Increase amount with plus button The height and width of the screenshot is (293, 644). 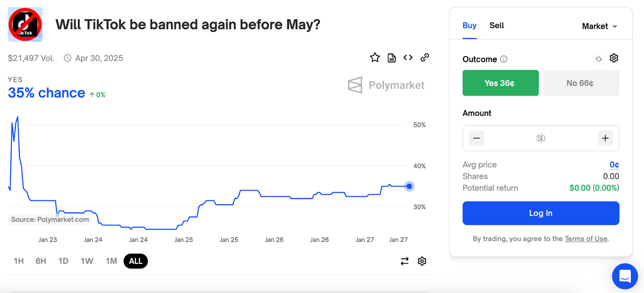[x=605, y=138]
